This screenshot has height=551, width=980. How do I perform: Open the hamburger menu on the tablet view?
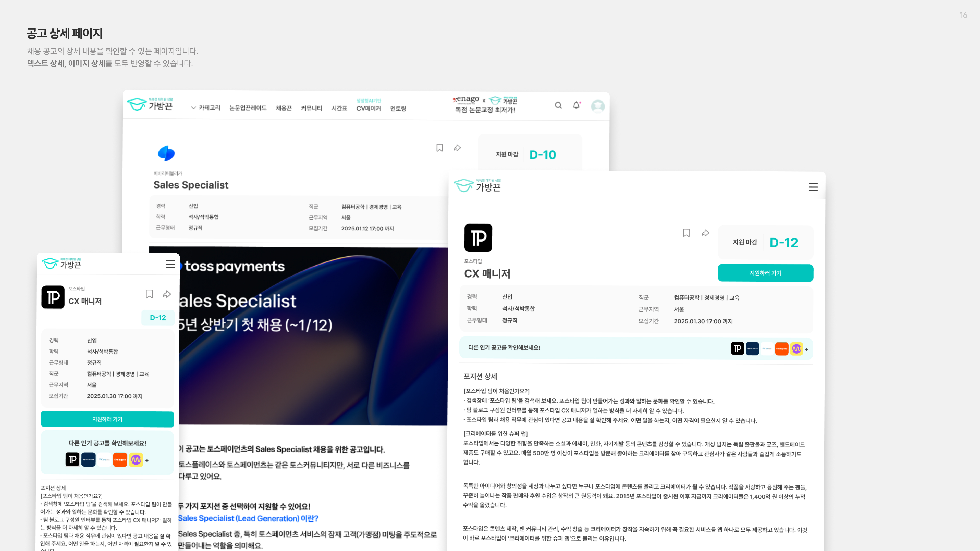(x=813, y=187)
